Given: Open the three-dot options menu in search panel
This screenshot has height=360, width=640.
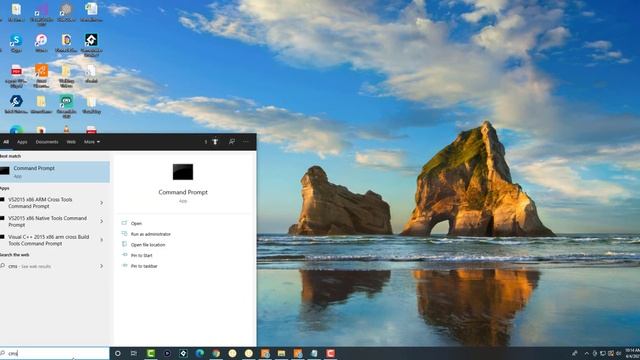Looking at the screenshot, I should 245,142.
